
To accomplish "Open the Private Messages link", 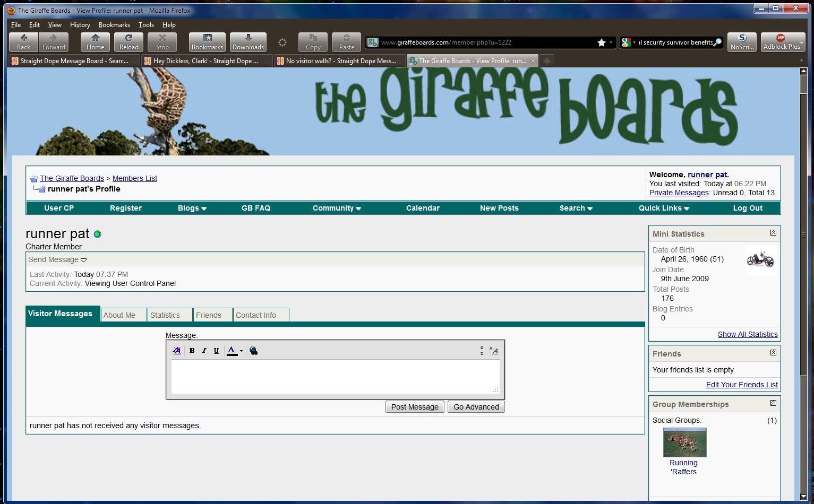I will [679, 193].
